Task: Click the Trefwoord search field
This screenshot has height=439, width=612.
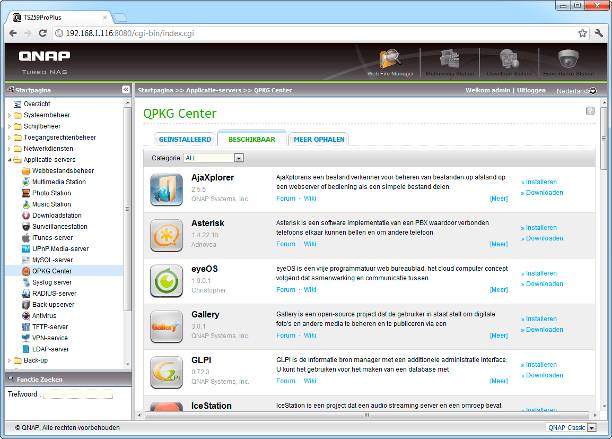Action: pos(78,395)
